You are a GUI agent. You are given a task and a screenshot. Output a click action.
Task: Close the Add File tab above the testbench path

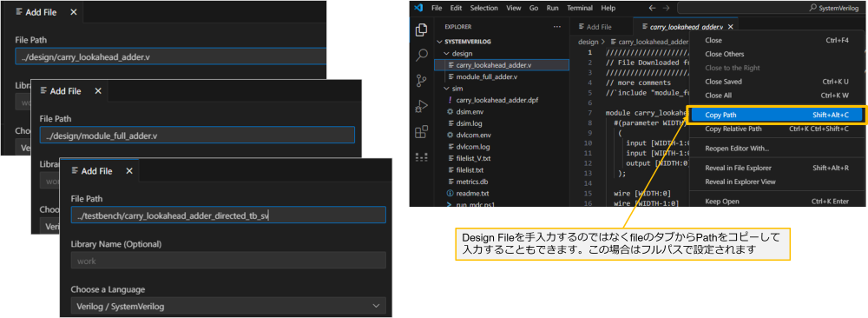129,171
